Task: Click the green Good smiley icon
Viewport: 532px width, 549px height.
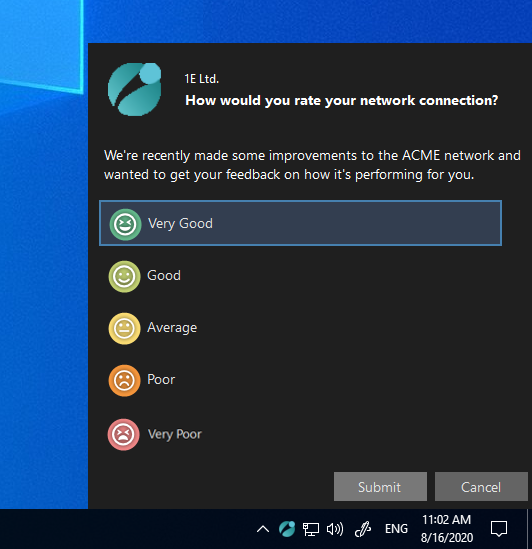Action: [124, 277]
